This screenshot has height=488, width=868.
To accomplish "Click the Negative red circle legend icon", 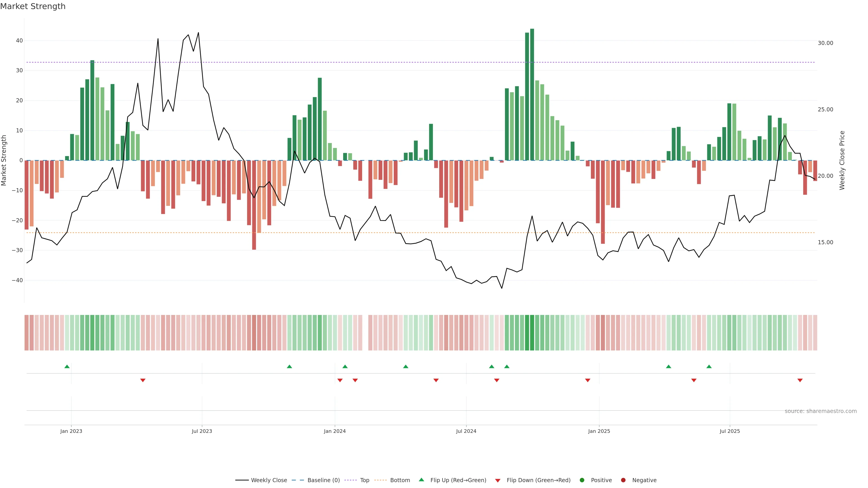I will 623,480.
